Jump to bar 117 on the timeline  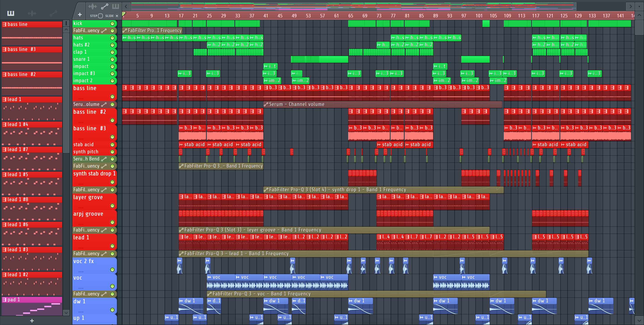[536, 16]
